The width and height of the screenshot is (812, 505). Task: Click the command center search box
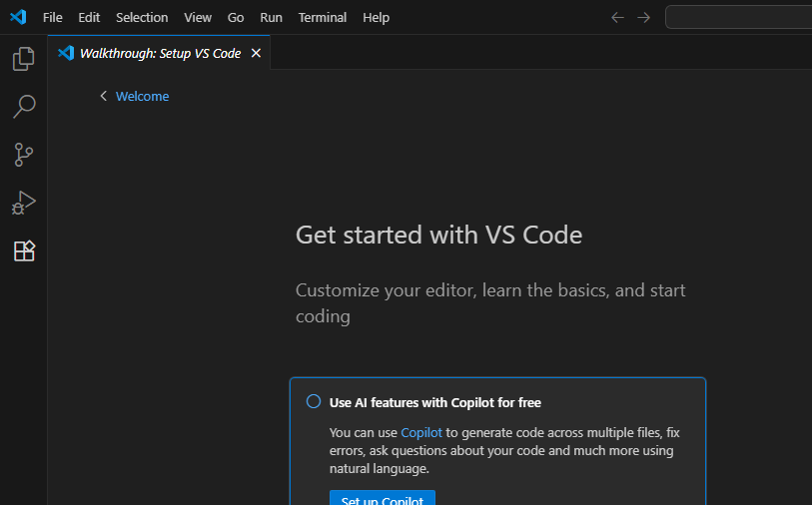point(739,17)
